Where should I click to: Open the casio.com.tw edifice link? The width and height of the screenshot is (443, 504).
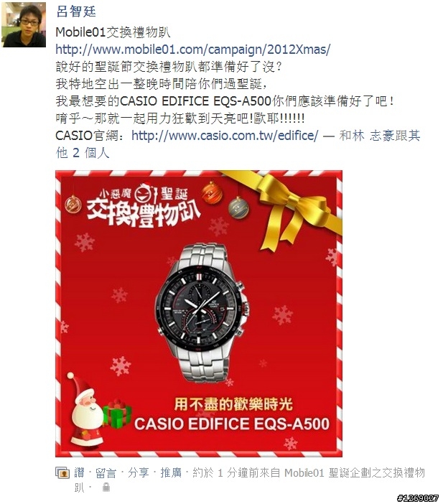[225, 135]
